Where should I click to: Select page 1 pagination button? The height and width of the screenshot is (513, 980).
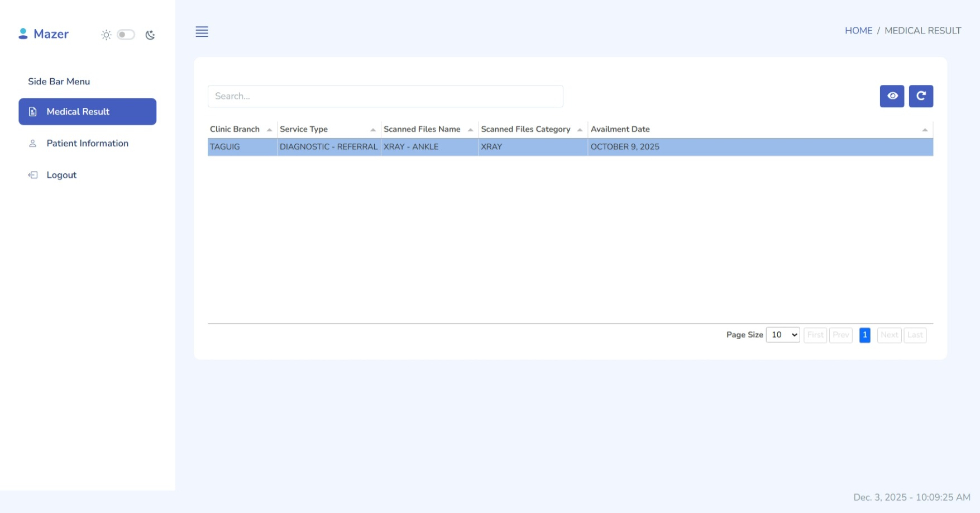pyautogui.click(x=864, y=335)
